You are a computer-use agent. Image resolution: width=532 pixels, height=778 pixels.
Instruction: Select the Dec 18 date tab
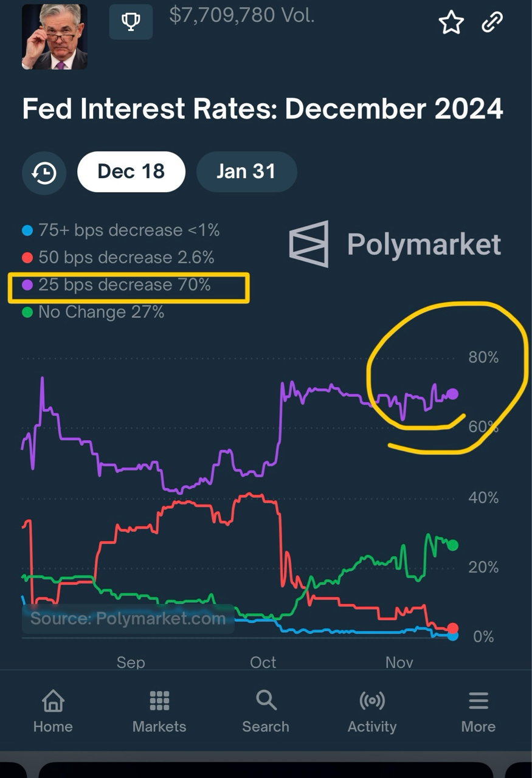click(131, 171)
